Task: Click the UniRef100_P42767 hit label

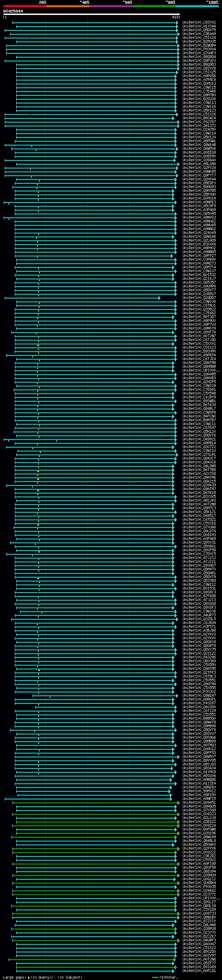Action: click(199, 122)
